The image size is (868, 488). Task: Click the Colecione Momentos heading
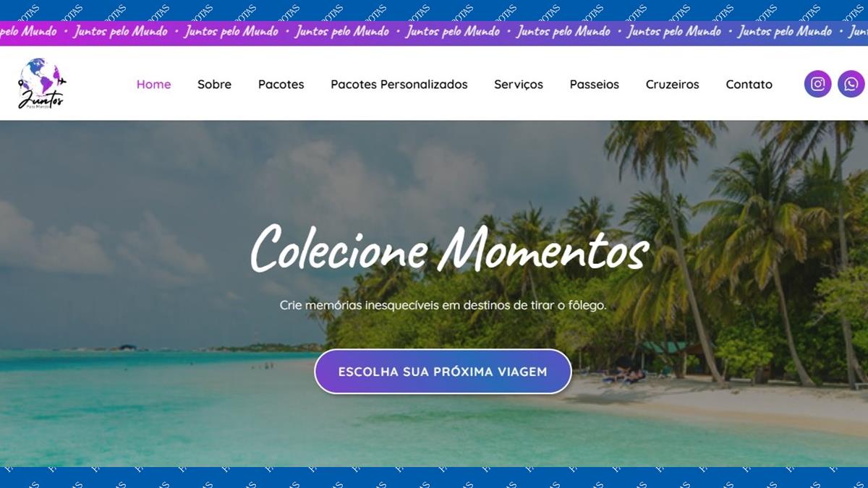click(x=448, y=249)
